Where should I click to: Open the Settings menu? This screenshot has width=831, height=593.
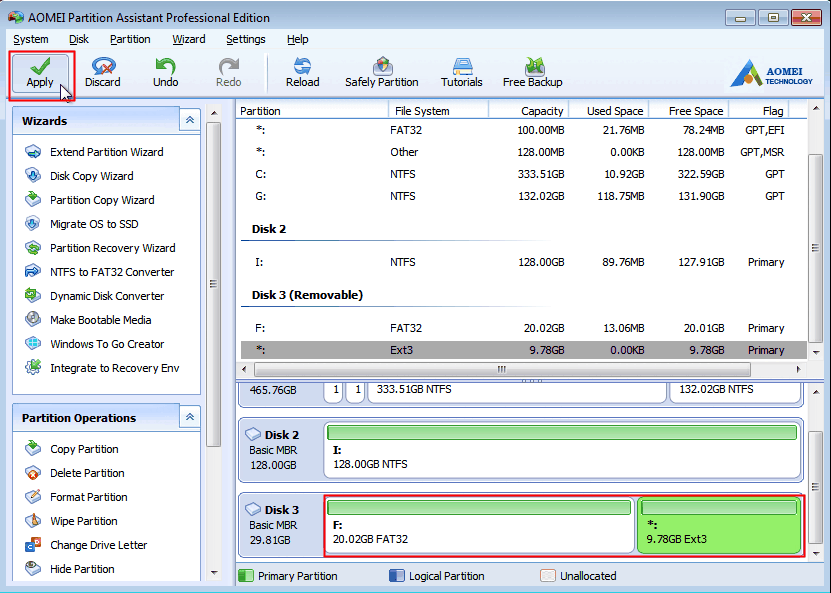[246, 39]
